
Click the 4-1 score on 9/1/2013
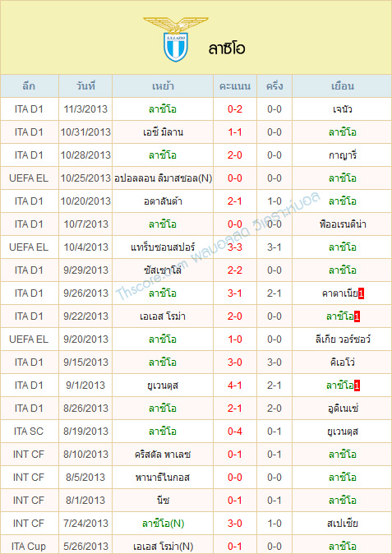235,385
